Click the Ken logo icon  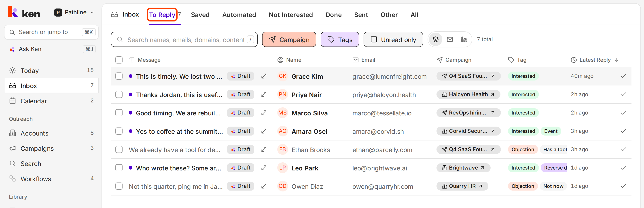pyautogui.click(x=13, y=12)
